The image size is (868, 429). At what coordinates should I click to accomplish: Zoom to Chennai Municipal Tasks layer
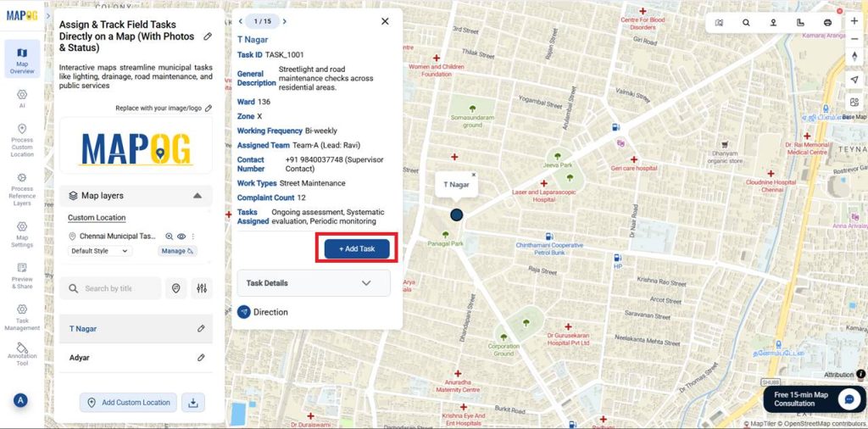click(170, 237)
